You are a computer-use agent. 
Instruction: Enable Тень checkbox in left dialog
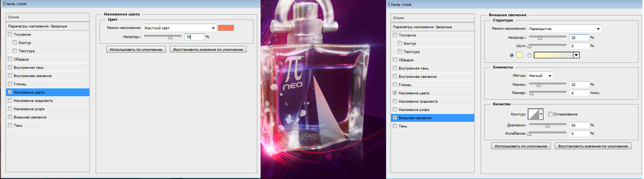10,125
